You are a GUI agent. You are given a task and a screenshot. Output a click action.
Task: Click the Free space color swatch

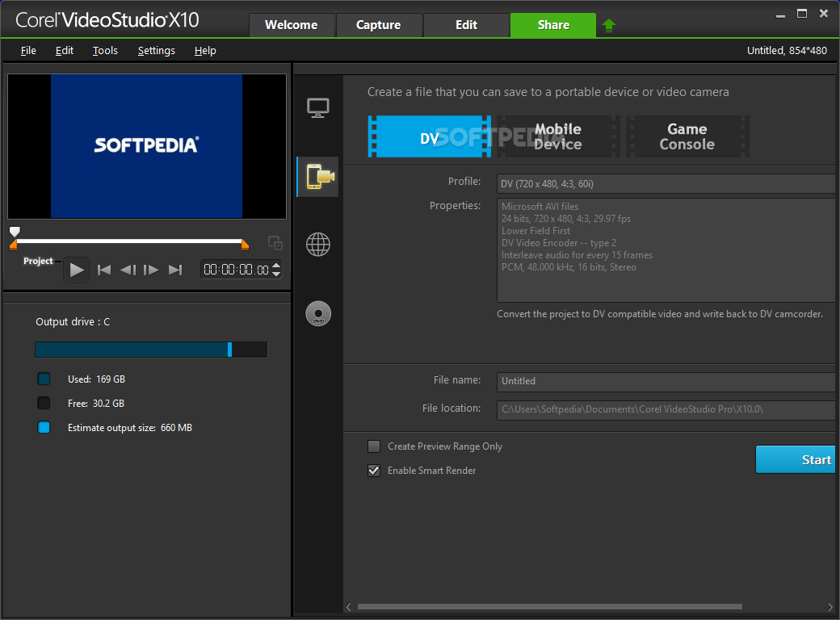[44, 403]
